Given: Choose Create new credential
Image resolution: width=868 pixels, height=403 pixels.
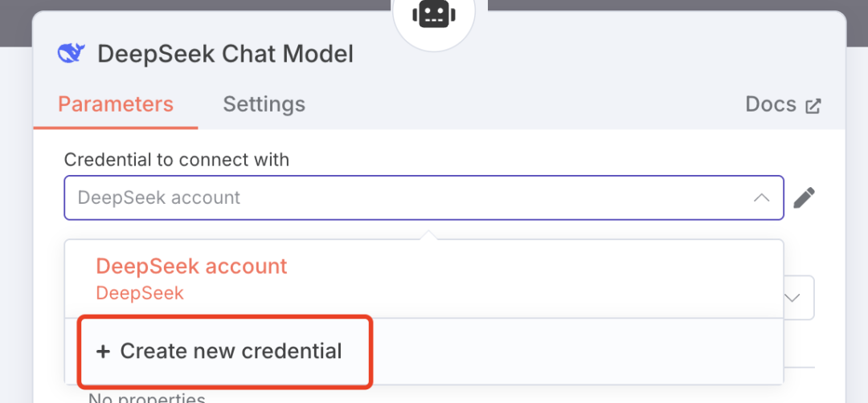Looking at the screenshot, I should 231,352.
